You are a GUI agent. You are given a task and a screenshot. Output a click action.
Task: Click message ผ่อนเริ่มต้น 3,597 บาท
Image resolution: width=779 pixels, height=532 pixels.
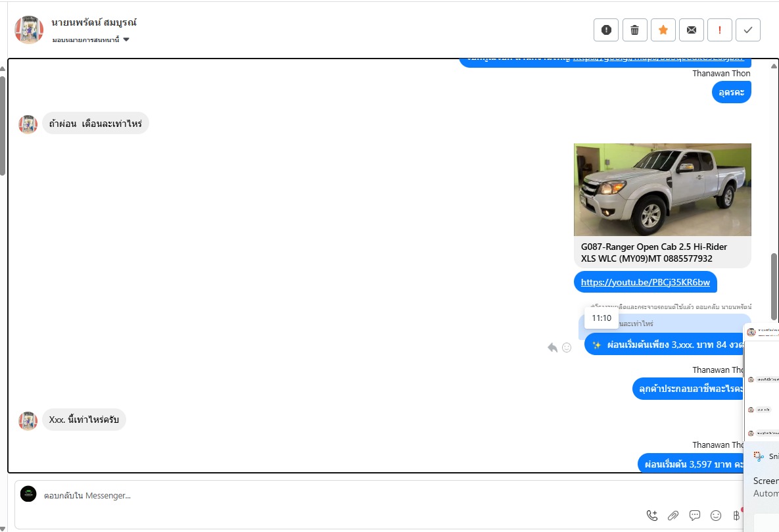[691, 464]
